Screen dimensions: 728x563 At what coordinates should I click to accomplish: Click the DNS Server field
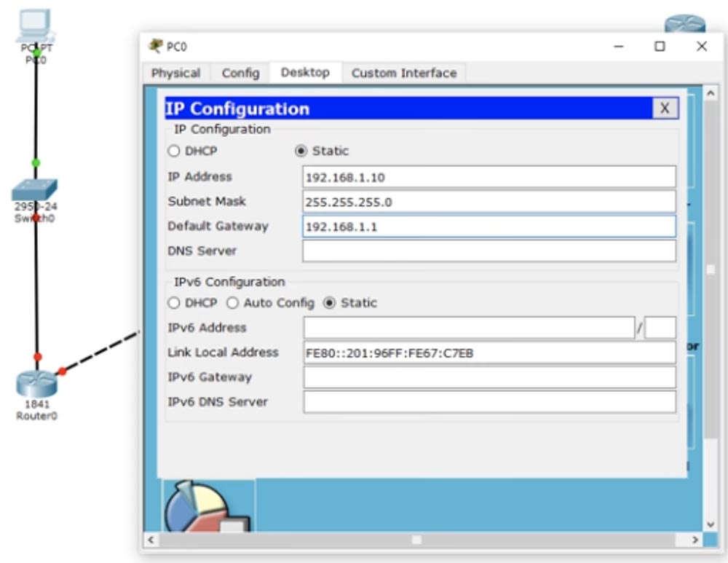point(489,251)
